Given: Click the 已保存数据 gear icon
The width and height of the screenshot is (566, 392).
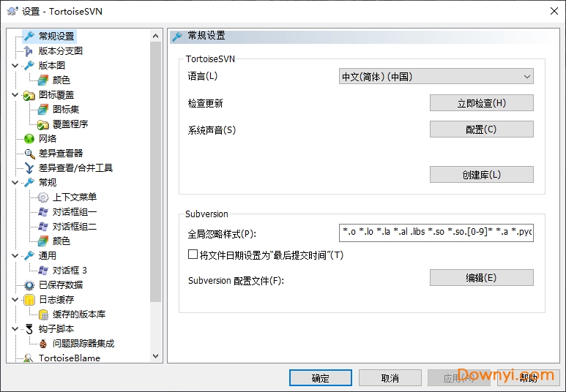Looking at the screenshot, I should 29,285.
